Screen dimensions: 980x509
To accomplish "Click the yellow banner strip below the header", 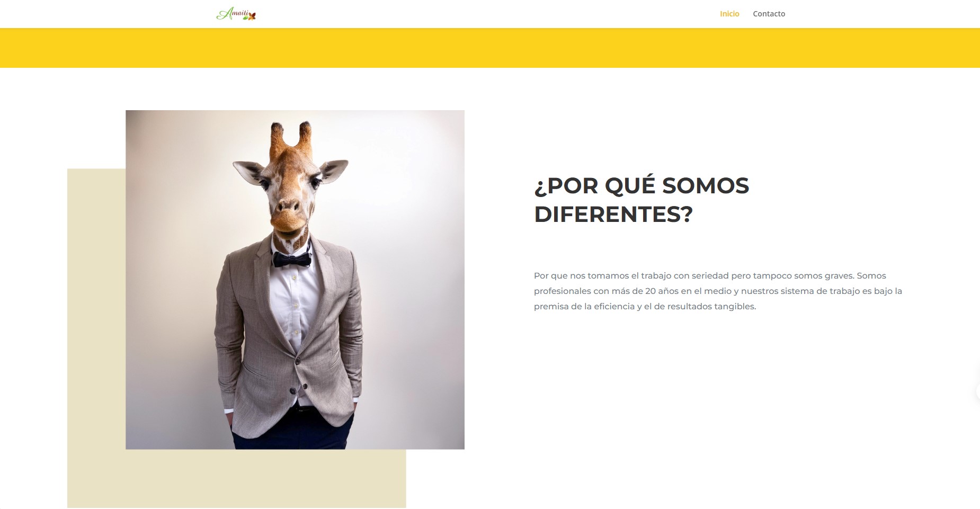I will (x=490, y=48).
